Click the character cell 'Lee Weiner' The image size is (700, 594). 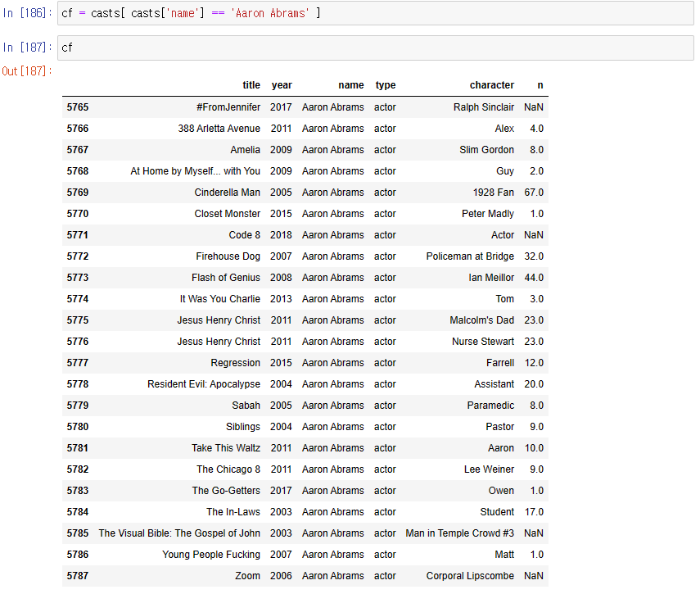click(490, 469)
